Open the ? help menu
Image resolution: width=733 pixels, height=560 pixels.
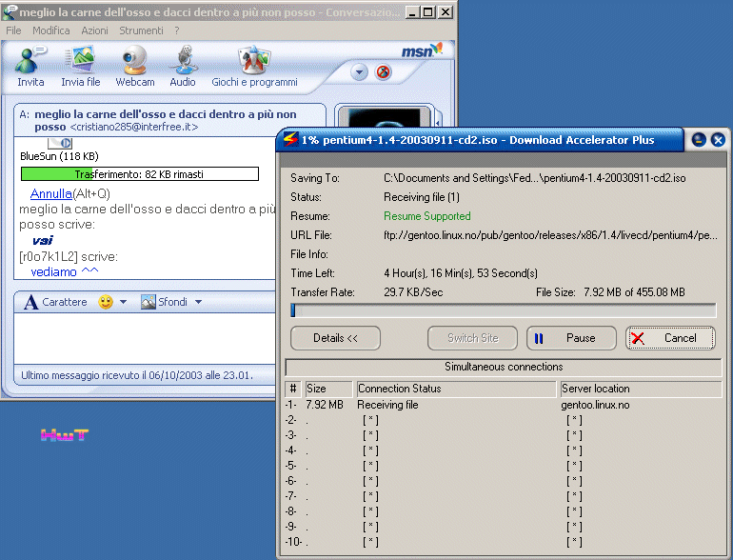pos(177,30)
